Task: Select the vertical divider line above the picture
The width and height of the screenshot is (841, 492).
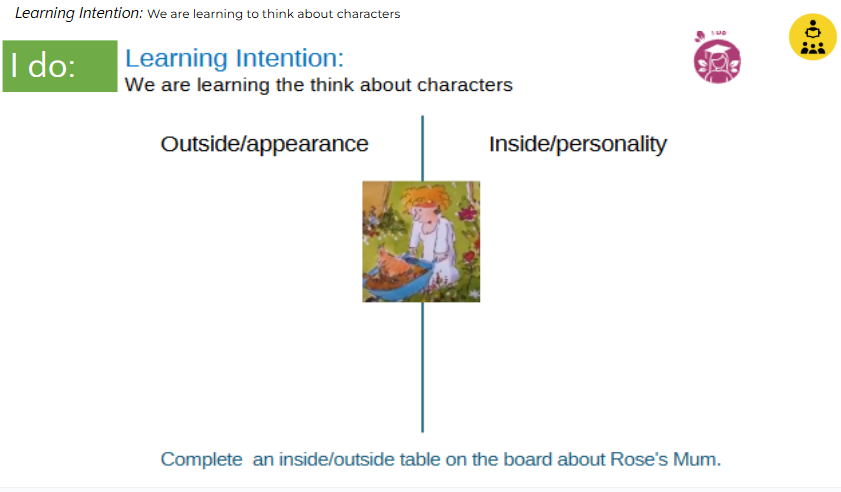Action: coord(422,148)
